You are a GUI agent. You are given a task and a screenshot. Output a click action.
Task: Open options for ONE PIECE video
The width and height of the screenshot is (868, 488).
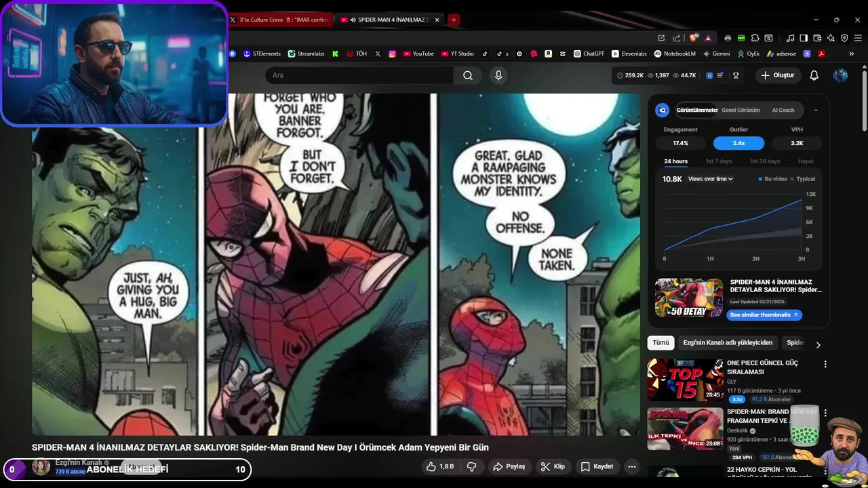pos(825,365)
